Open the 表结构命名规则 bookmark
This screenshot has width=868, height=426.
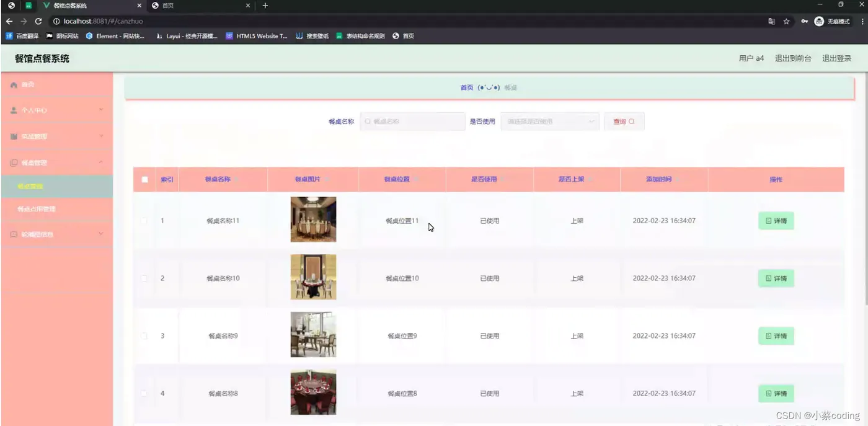click(360, 36)
